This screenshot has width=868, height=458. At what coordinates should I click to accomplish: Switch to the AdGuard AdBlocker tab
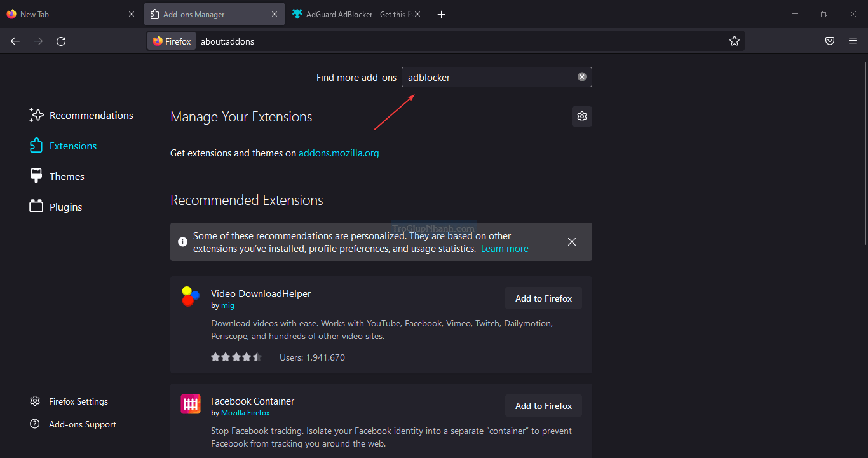(x=358, y=14)
